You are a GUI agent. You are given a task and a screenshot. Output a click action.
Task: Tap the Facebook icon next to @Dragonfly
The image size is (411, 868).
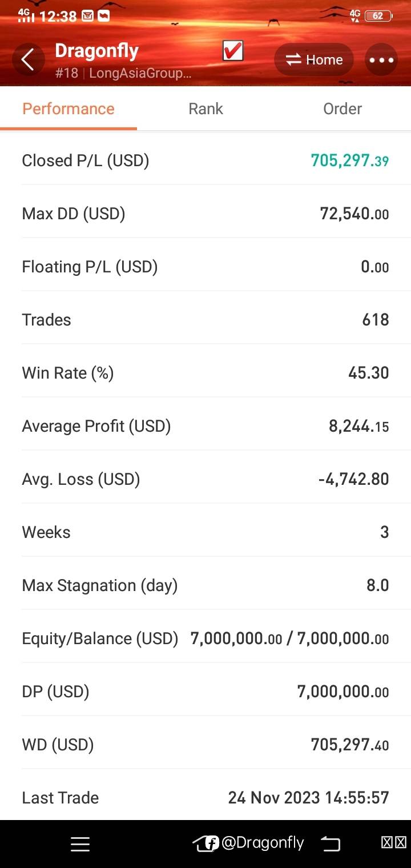pyautogui.click(x=212, y=843)
